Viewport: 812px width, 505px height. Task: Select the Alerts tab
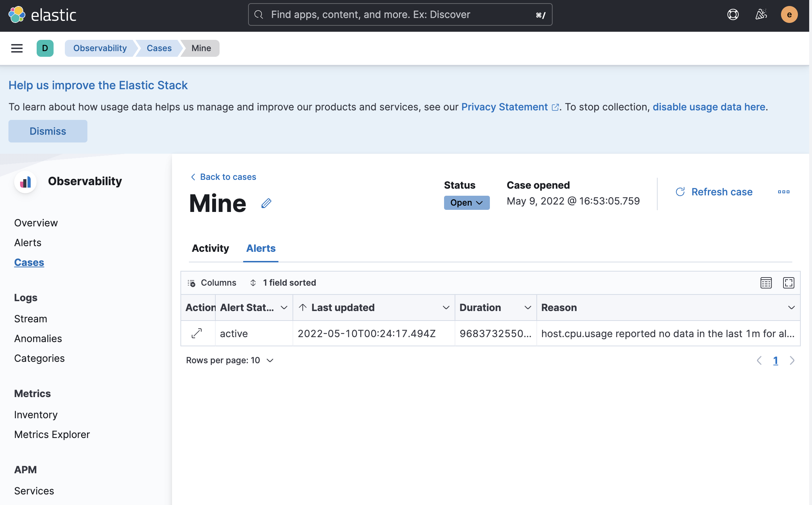pos(261,248)
